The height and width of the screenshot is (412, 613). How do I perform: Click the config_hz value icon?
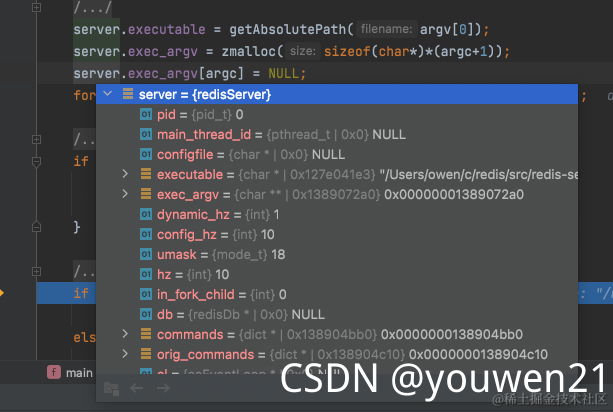[x=146, y=234]
